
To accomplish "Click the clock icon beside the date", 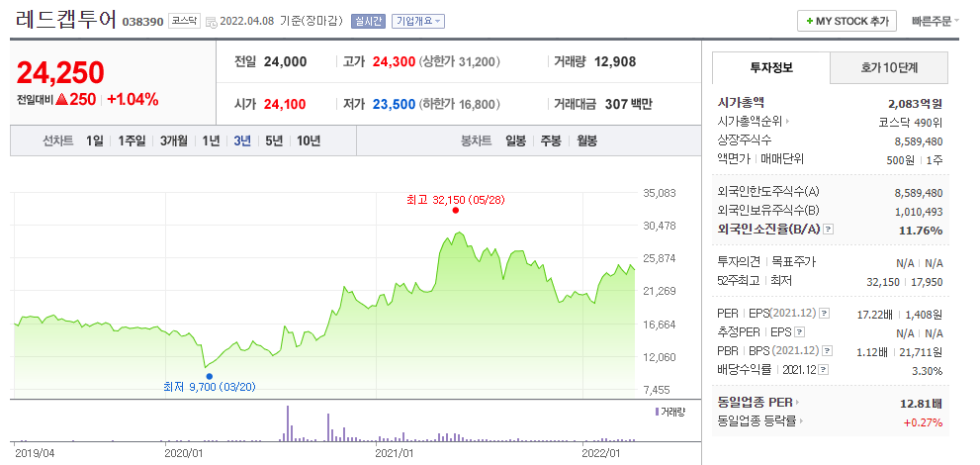I will pyautogui.click(x=212, y=22).
